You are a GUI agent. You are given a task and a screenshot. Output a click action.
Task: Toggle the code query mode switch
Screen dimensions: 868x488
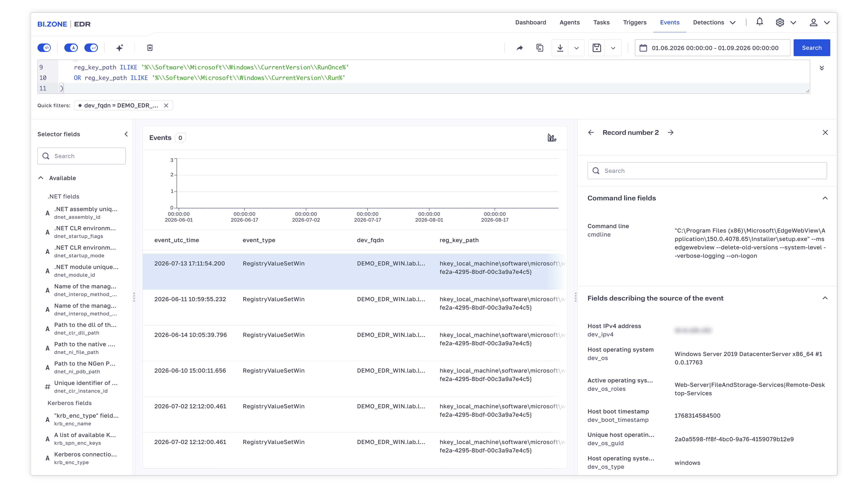click(x=44, y=47)
